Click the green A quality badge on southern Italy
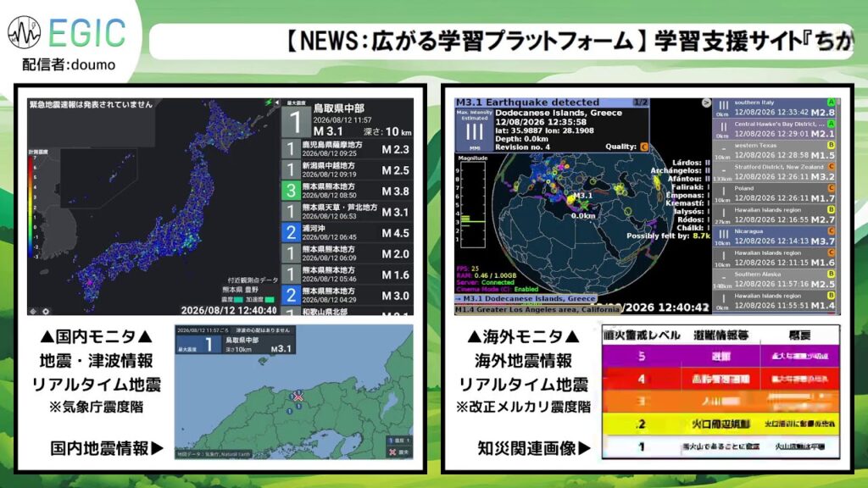Screen dimensions: 868x488 [831, 103]
